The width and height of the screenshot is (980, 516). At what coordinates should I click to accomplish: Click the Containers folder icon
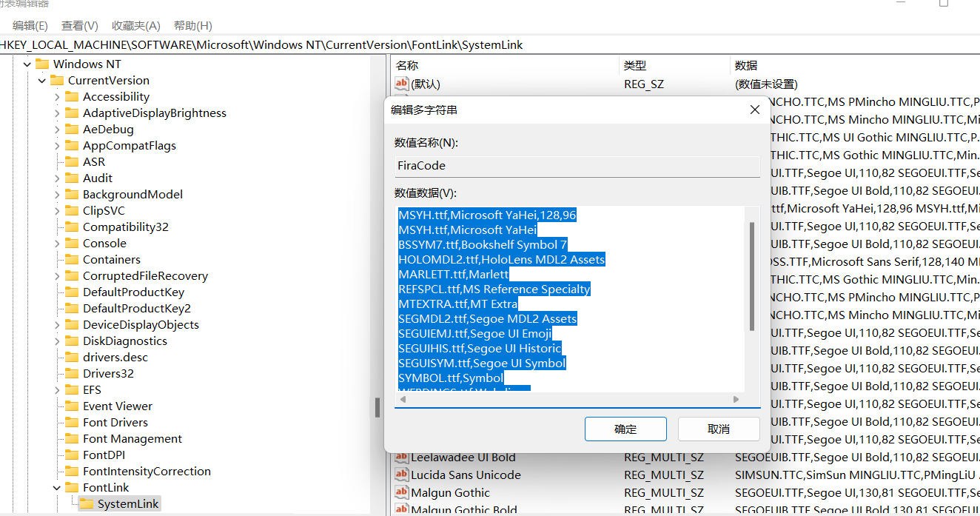[71, 260]
